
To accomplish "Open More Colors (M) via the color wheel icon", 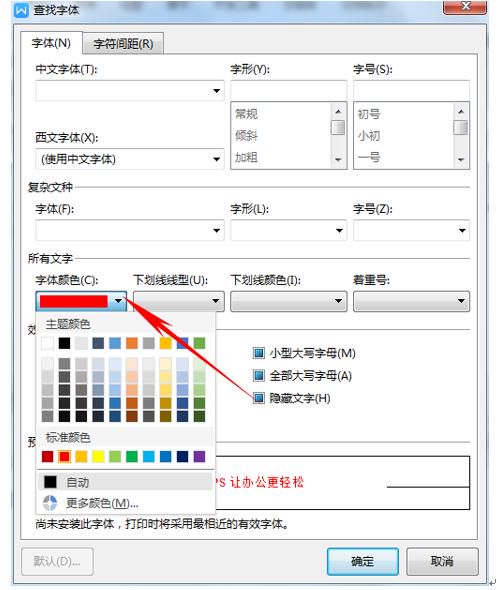I will 50,503.
